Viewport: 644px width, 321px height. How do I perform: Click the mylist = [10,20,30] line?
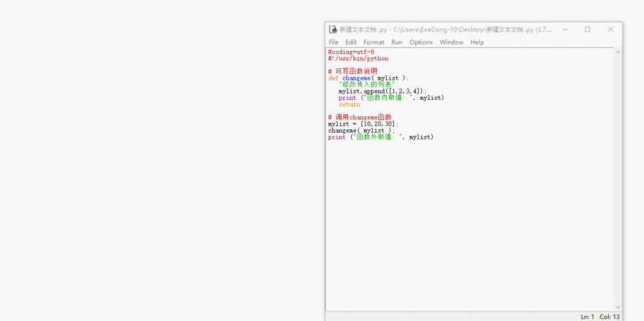click(x=363, y=124)
